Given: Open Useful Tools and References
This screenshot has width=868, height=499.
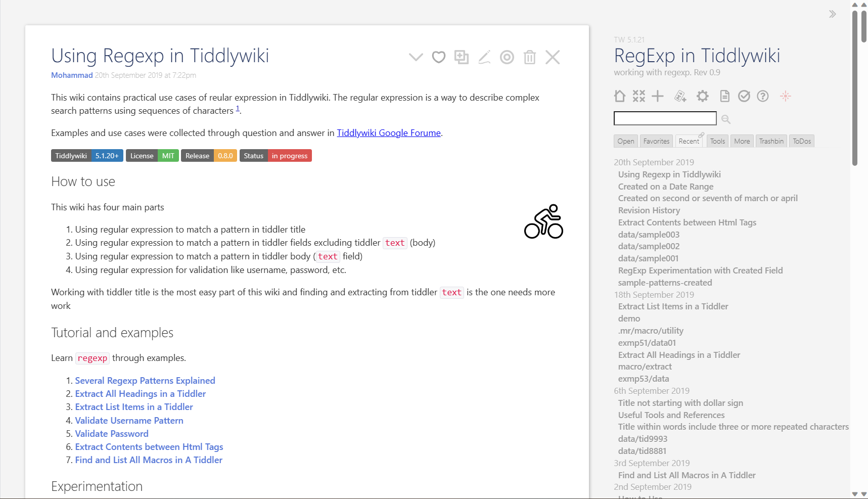Looking at the screenshot, I should point(671,415).
